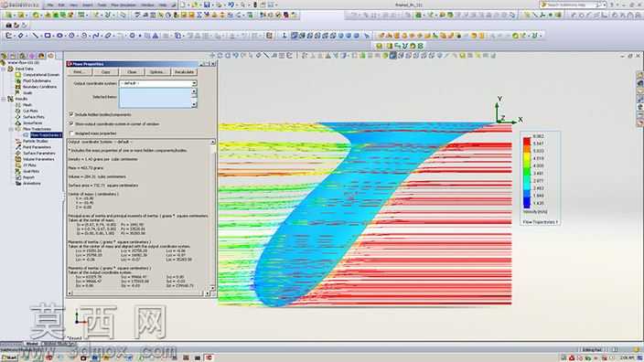Select the Line sketch tool
This screenshot has width=644, height=362.
36,36
